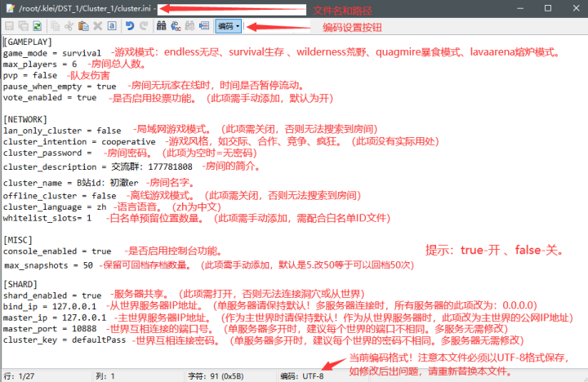Click the master_ip = 127.0.0.1 line
The height and width of the screenshot is (382, 588).
[55, 318]
